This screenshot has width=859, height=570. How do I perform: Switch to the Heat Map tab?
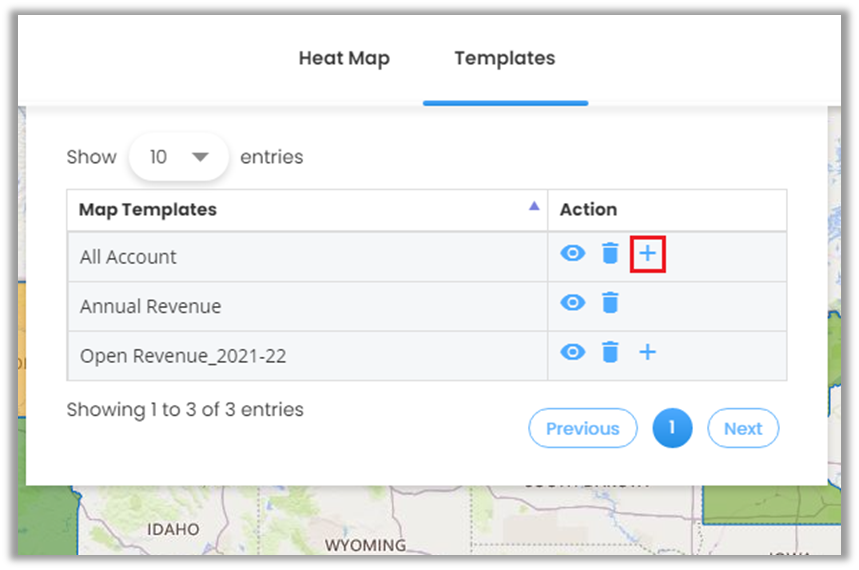point(344,58)
